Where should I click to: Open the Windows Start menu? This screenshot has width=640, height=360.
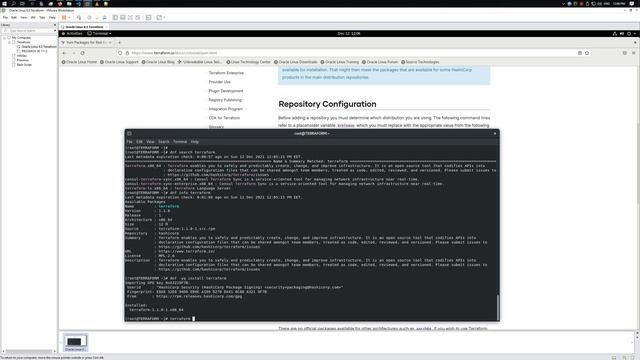pyautogui.click(x=4, y=3)
